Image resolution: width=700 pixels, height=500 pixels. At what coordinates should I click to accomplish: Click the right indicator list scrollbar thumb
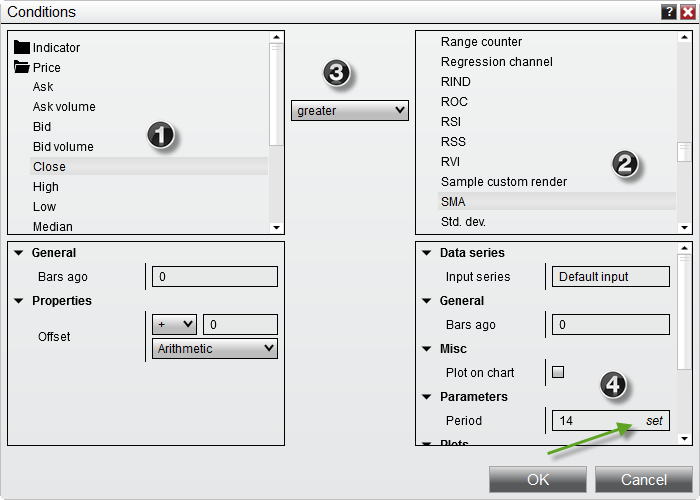(684, 152)
